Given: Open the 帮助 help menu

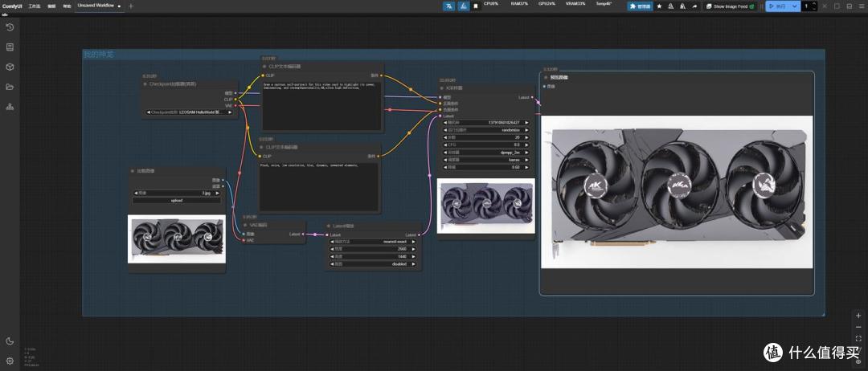Looking at the screenshot, I should click(67, 6).
